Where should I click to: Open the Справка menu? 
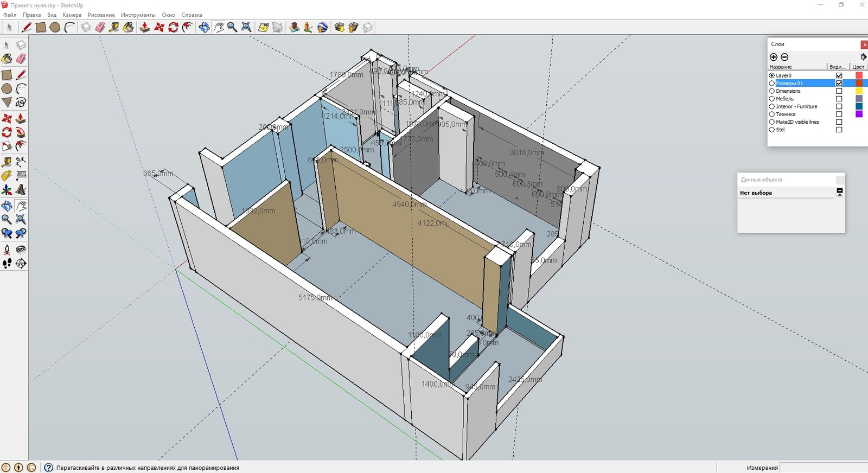[x=192, y=15]
